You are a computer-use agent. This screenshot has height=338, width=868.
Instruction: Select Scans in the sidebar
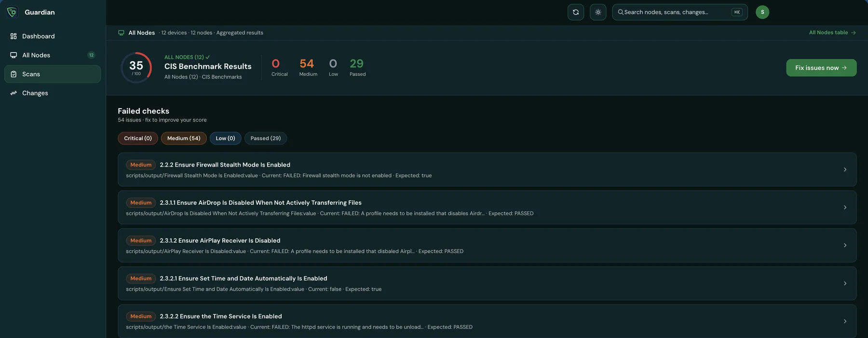pos(53,74)
